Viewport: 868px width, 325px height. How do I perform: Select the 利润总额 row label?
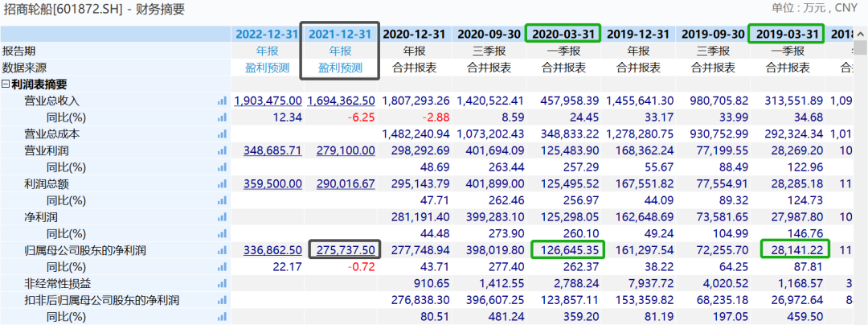47,184
